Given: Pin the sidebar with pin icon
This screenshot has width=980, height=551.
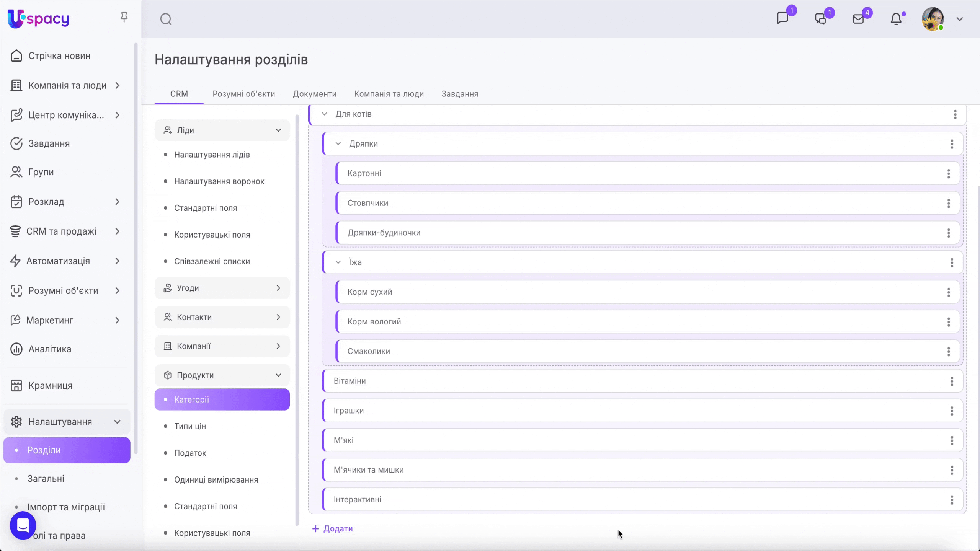Looking at the screenshot, I should pos(124,17).
